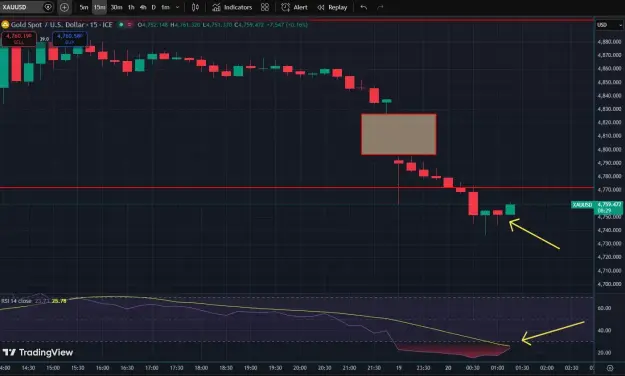This screenshot has width=625, height=376.
Task: Click the plus icon to add a symbol
Action: click(64, 7)
